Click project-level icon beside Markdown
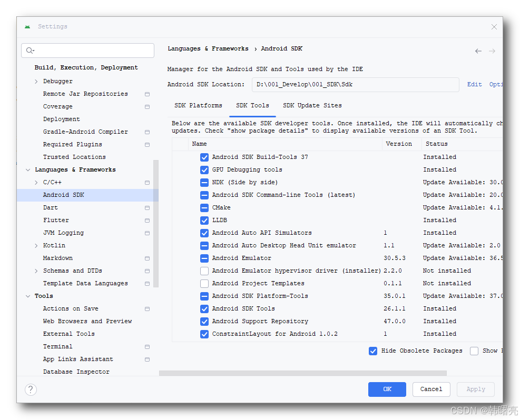 [x=147, y=258]
